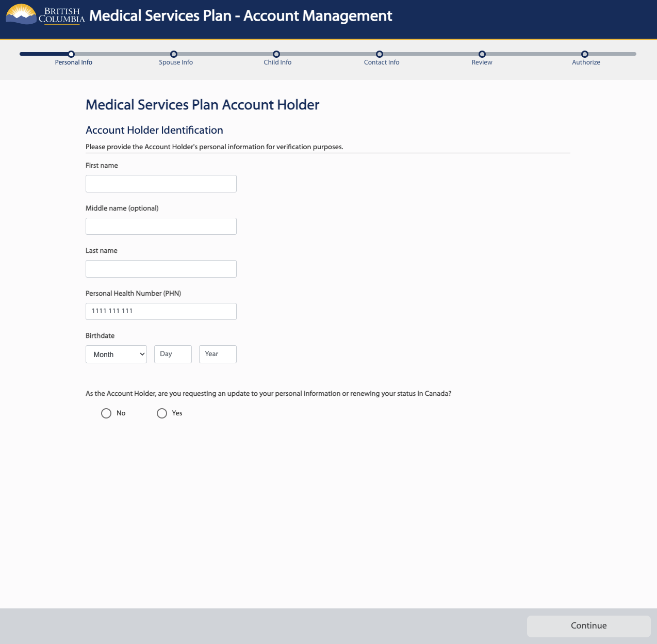
Task: Select the No radio button
Action: pos(106,413)
